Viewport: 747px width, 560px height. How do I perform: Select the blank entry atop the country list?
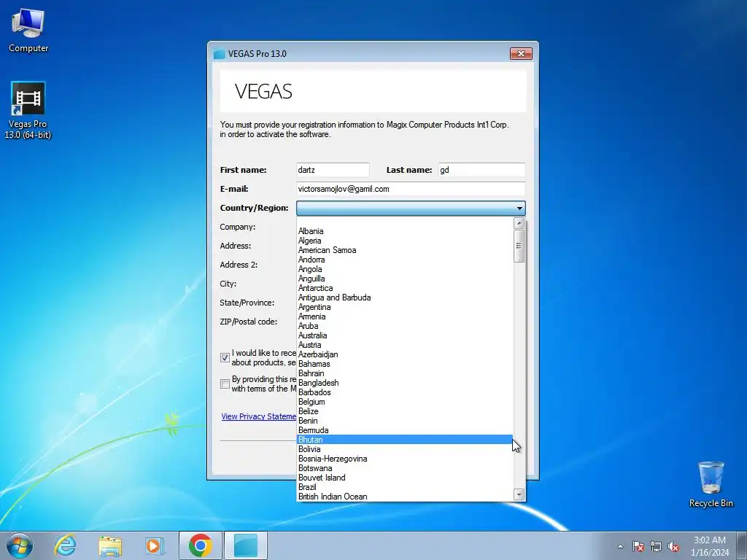(x=404, y=222)
